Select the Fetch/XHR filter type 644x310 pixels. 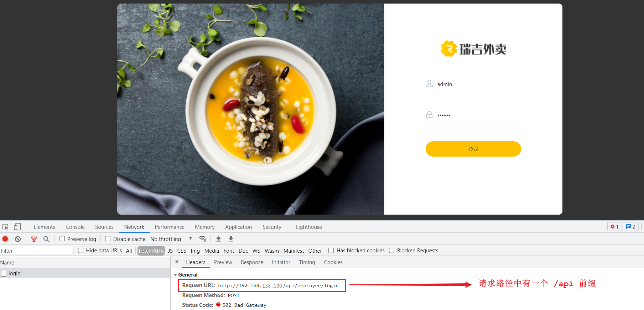[151, 251]
